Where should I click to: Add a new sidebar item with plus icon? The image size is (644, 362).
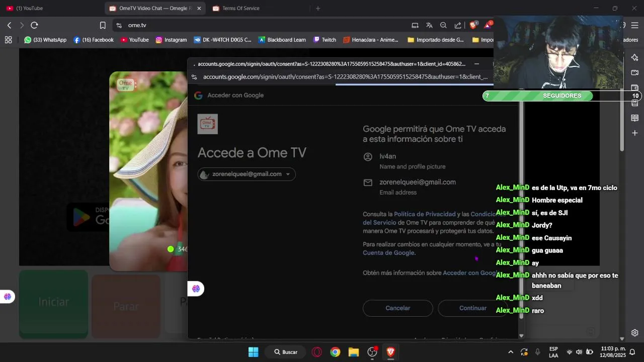tap(635, 133)
